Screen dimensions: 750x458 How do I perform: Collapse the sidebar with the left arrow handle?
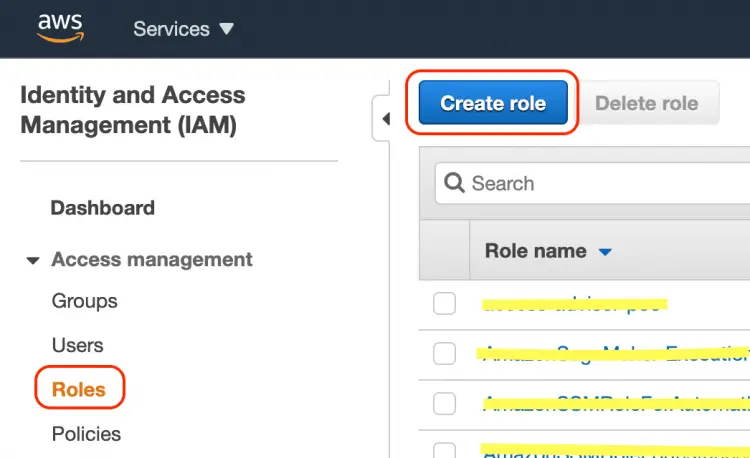383,119
